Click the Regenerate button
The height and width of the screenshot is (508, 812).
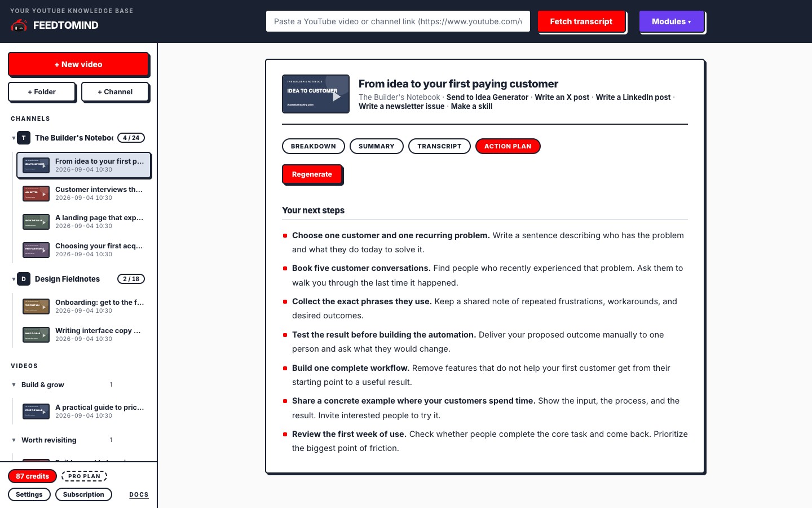coord(312,174)
